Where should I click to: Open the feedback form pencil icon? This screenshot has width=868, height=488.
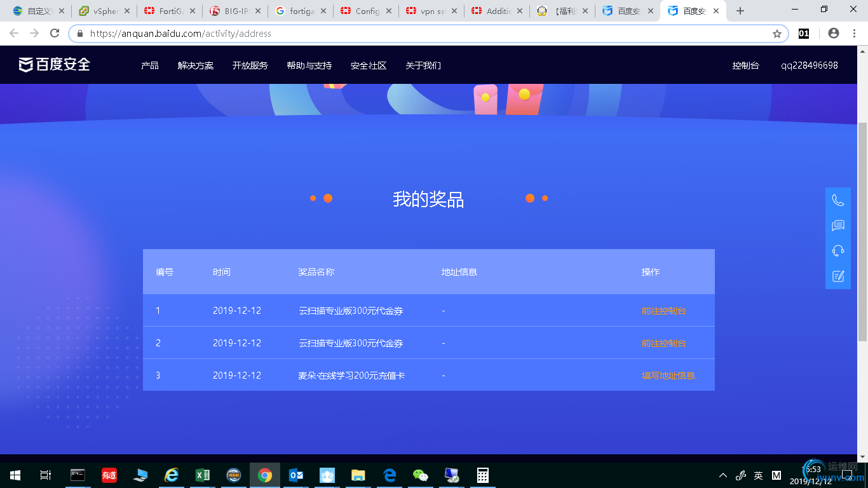837,276
